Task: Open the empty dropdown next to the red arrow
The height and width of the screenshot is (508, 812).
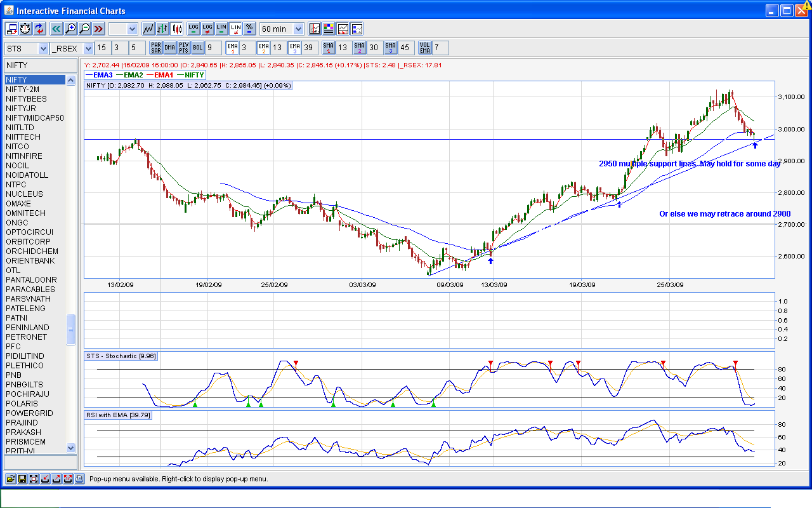Action: point(123,29)
